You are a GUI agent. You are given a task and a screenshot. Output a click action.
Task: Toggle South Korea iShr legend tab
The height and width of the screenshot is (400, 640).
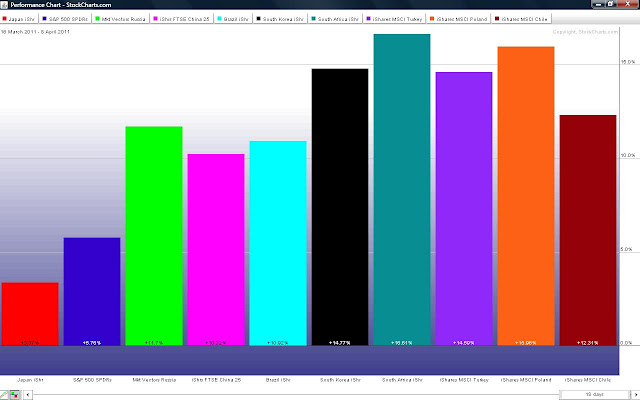click(280, 19)
